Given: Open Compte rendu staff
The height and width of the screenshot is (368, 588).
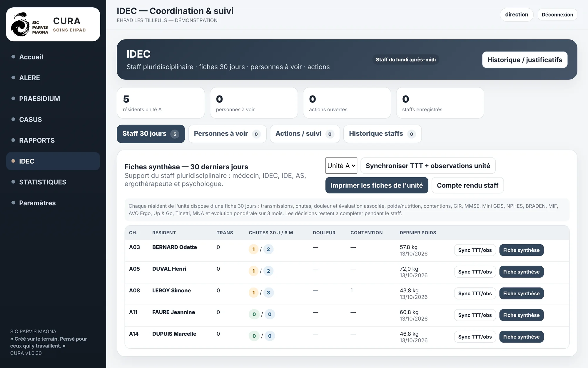Looking at the screenshot, I should click(467, 185).
